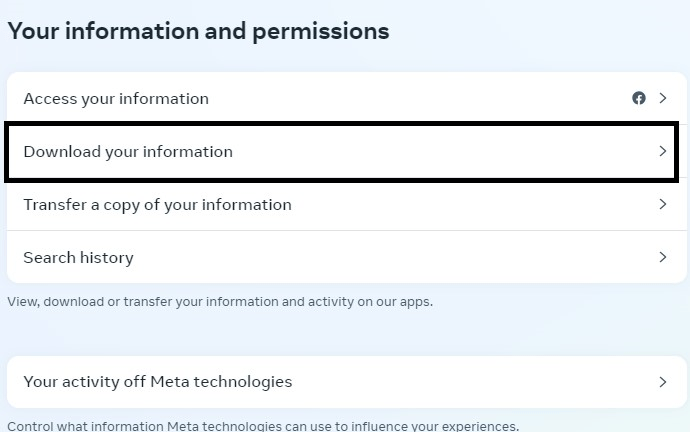Click the View, download or transfer description text
690x432 pixels.
pos(220,302)
